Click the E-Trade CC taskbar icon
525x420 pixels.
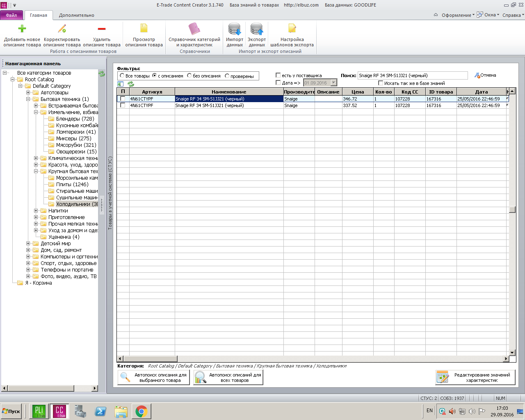59,411
